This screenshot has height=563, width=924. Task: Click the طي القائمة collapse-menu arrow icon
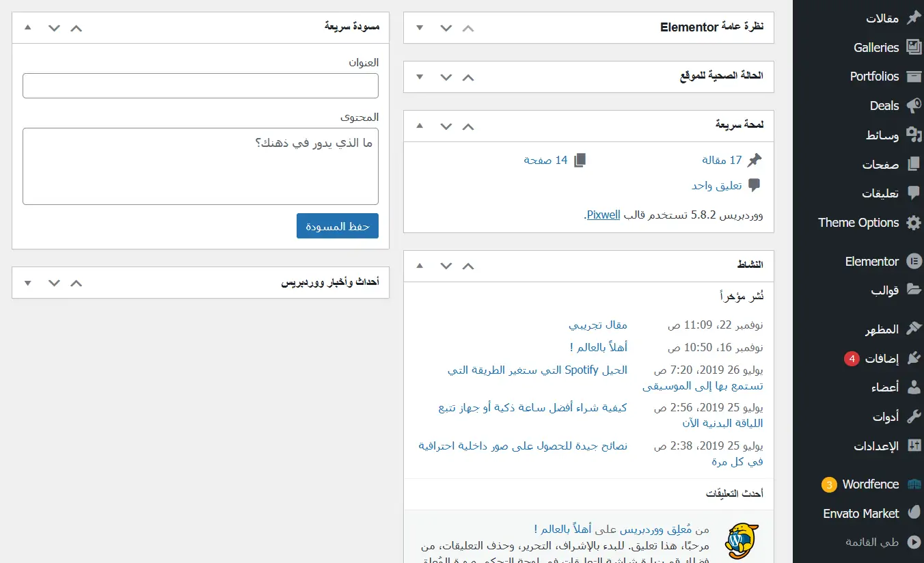(913, 543)
